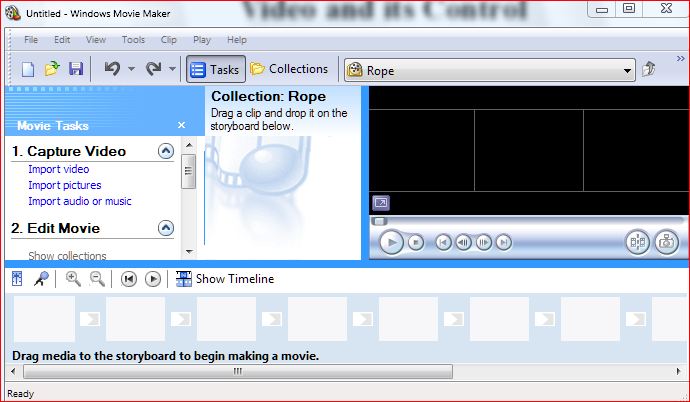Screen dimensions: 690x402
Task: Close the Movie Tasks pane
Action: point(181,125)
